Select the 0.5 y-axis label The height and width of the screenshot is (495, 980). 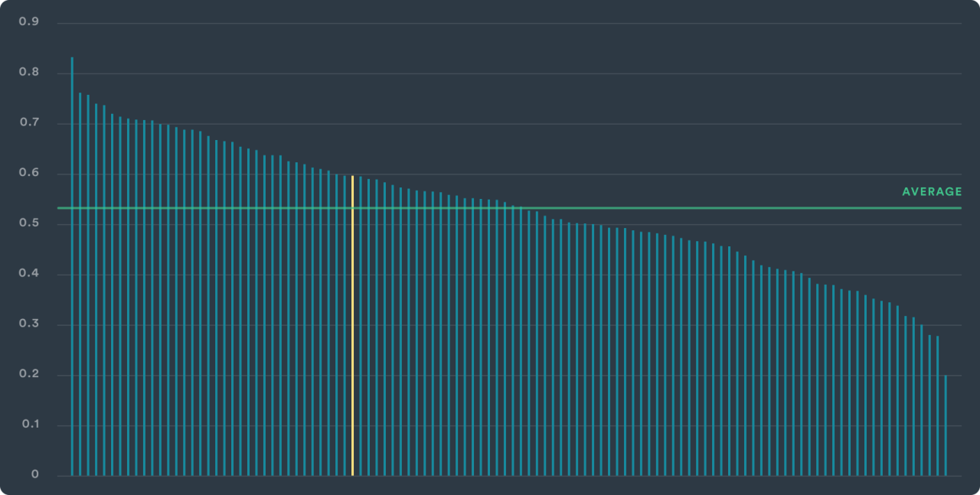[x=29, y=223]
